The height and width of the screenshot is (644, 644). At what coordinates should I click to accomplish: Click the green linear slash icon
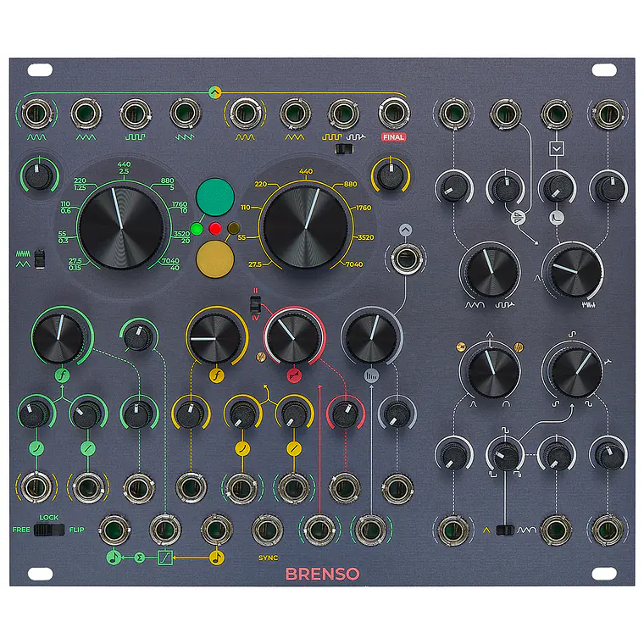click(x=87, y=448)
